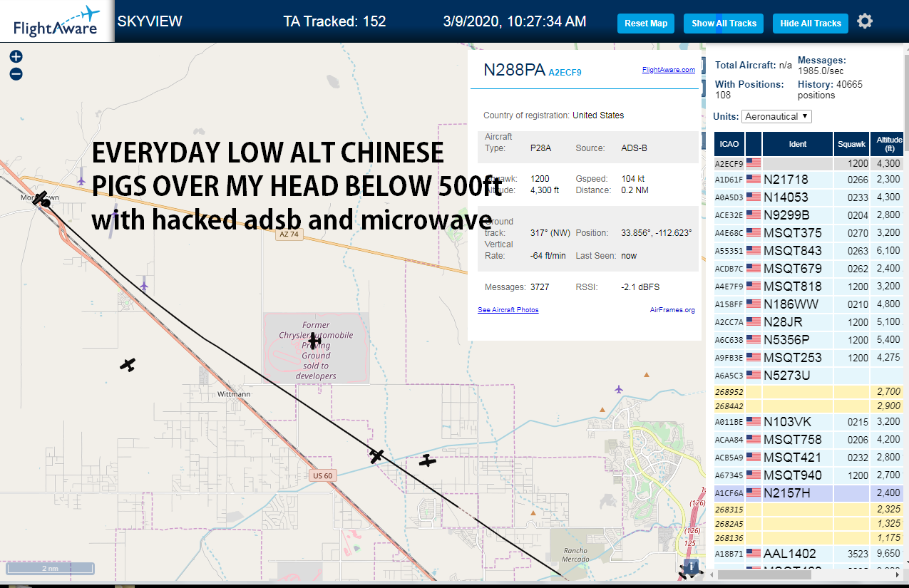Select the yellow row with ICAO 268315
The width and height of the screenshot is (909, 588).
tap(809, 509)
